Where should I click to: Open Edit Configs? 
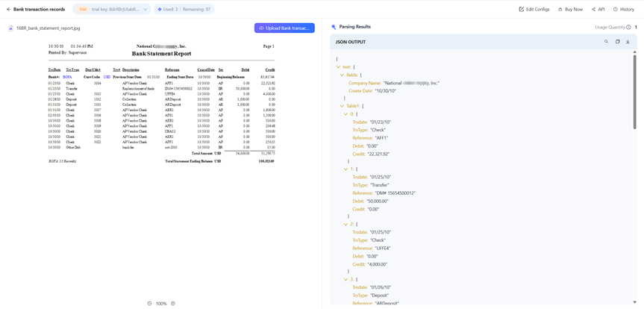(534, 9)
